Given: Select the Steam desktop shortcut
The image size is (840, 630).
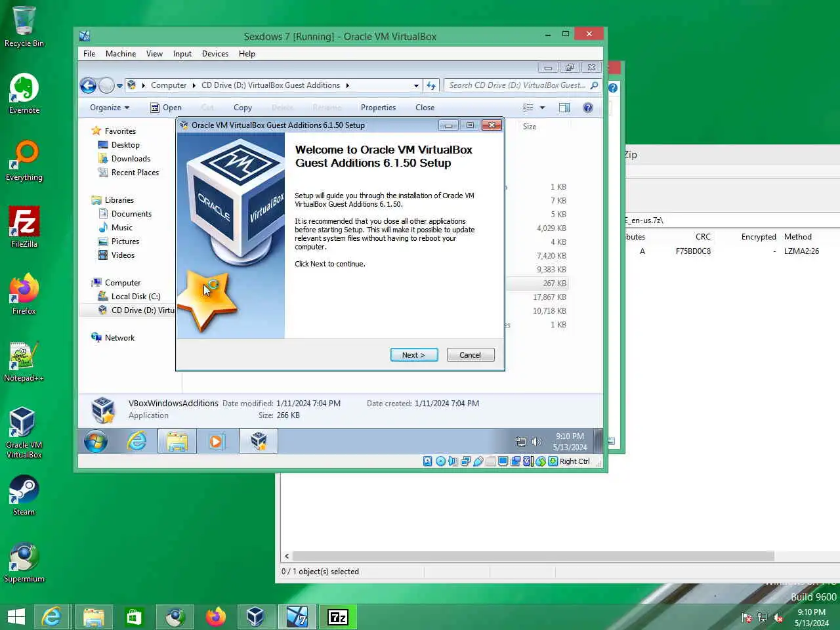Looking at the screenshot, I should pyautogui.click(x=24, y=495).
